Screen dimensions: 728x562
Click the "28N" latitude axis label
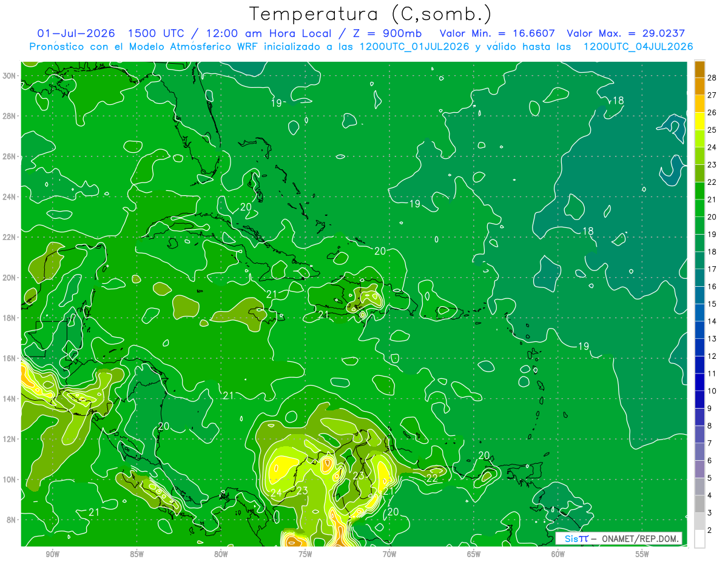click(x=10, y=116)
